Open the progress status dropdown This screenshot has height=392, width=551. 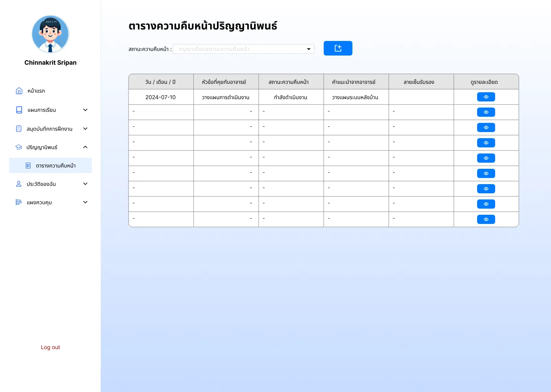[243, 49]
